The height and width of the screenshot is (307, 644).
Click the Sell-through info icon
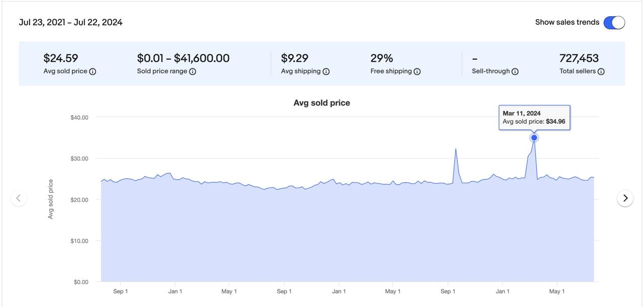click(x=515, y=71)
